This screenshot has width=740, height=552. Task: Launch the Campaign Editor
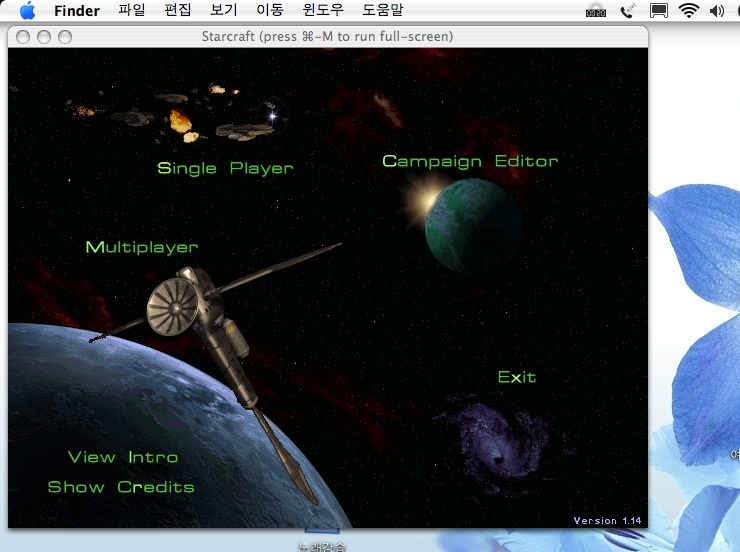point(470,162)
